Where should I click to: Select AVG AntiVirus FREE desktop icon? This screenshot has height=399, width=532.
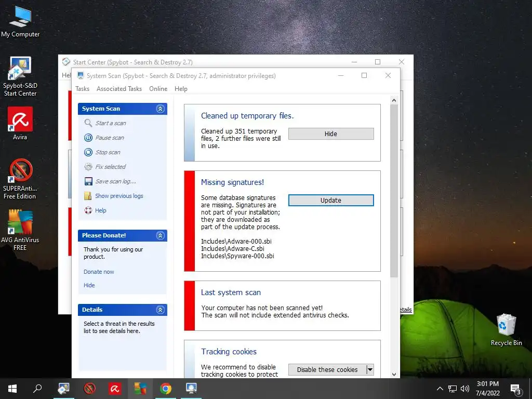click(20, 230)
